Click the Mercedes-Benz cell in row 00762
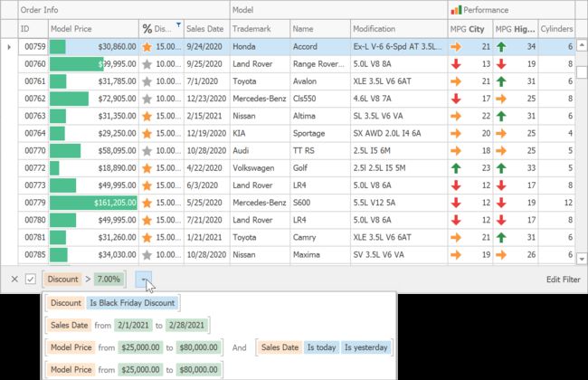 [261, 99]
